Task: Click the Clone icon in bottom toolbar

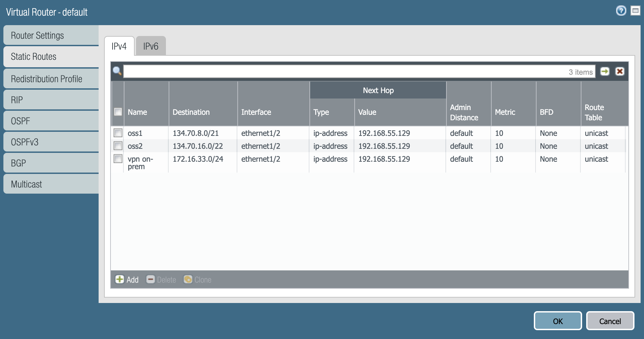Action: pos(188,279)
